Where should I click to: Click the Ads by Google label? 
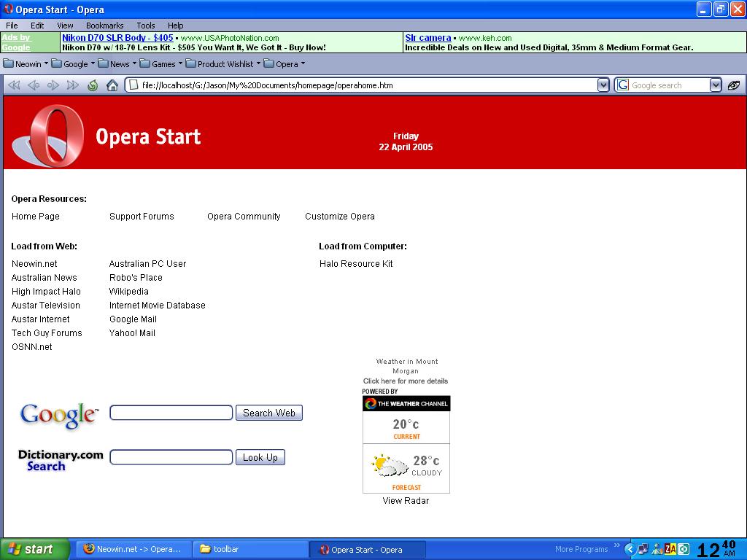(16, 42)
